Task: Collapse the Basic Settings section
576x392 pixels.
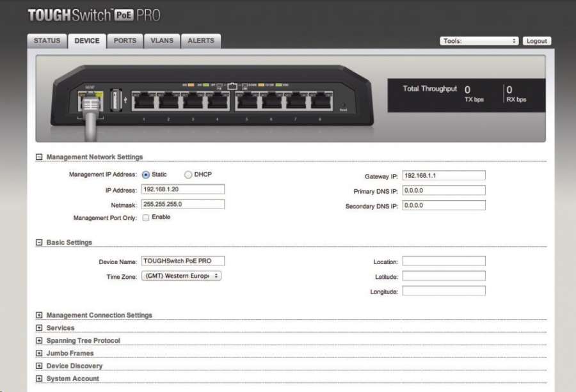Action: point(39,242)
